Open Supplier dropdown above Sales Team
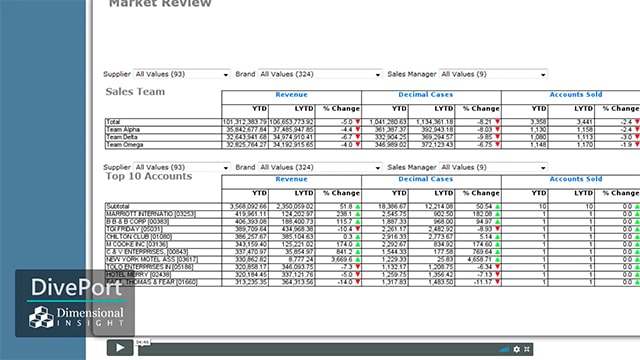 182,74
